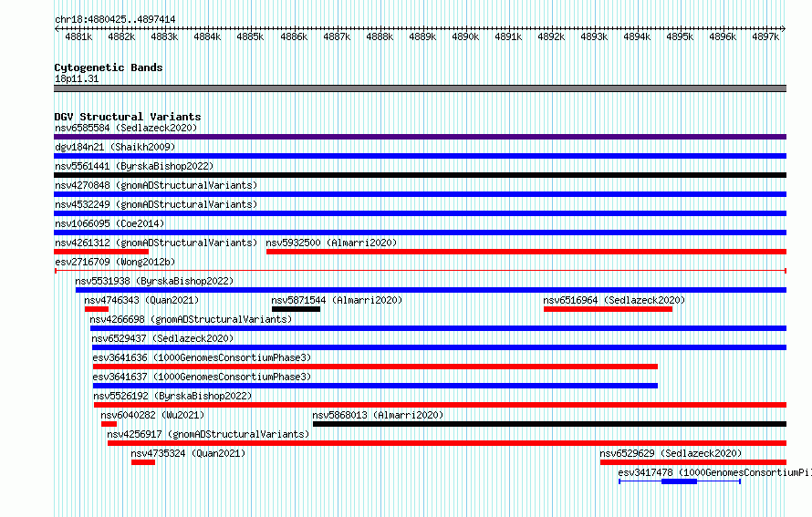This screenshot has height=517, width=812.
Task: Click the gray 18p11.31 cytogenetic band
Action: click(x=420, y=88)
